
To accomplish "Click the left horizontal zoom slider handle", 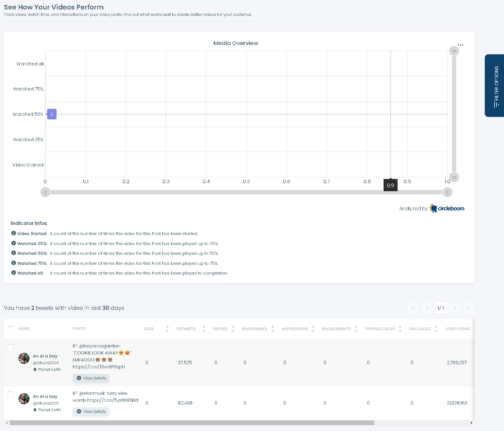I will pyautogui.click(x=45, y=192).
